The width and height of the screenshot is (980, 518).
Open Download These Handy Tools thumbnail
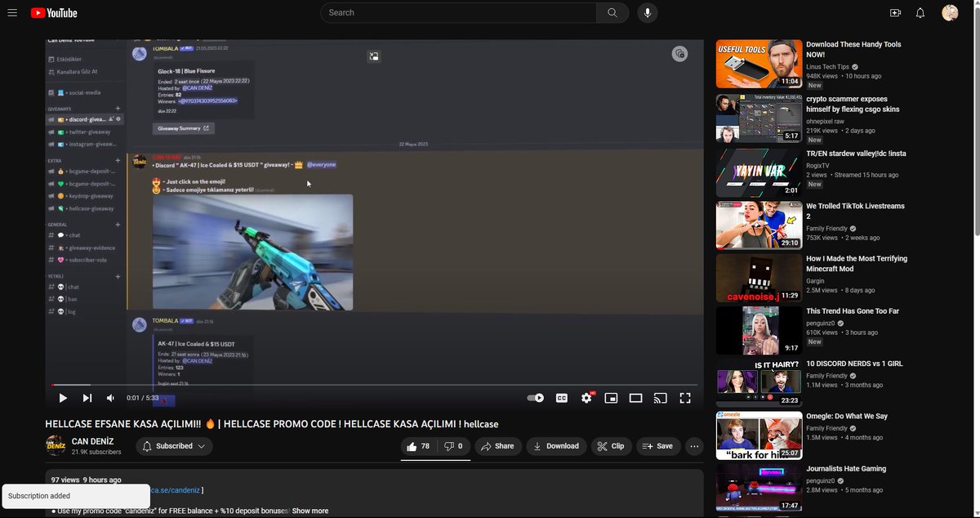[x=759, y=64]
